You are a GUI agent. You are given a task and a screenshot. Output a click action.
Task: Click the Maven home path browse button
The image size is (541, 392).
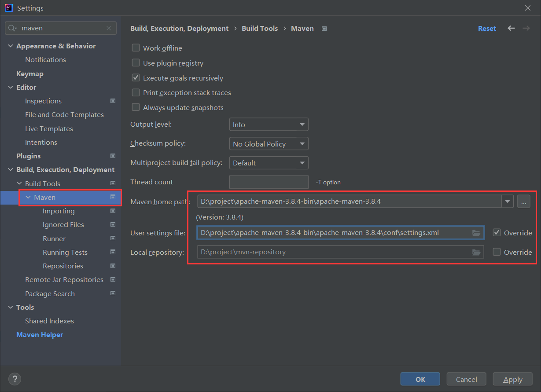523,201
